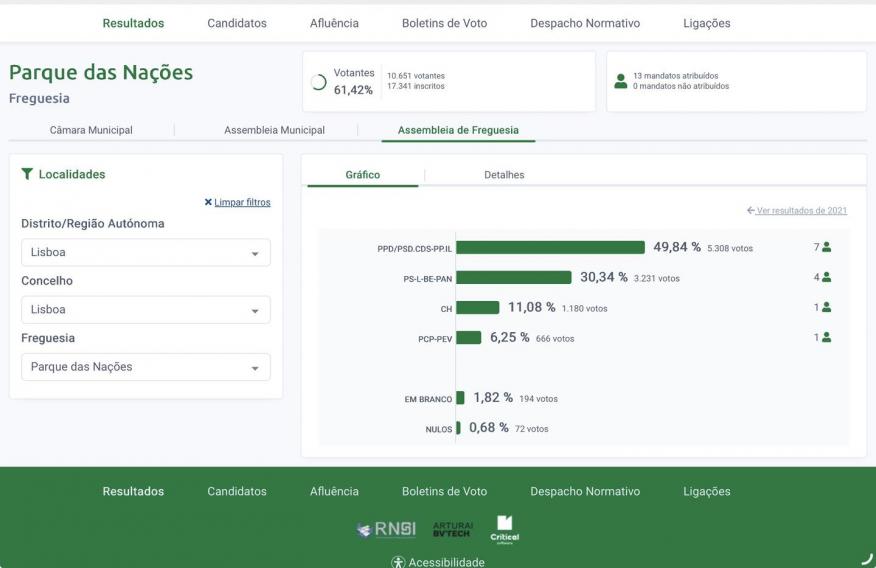Click the person icon beside PPD/PSD.CDS-PP.IL seats
This screenshot has width=876, height=568.
[826, 247]
